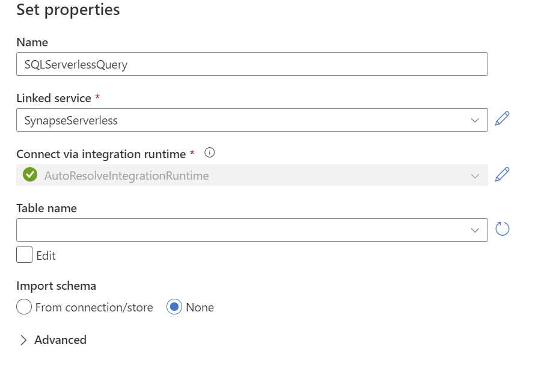Click the Edit label beside checkbox
The width and height of the screenshot is (553, 392).
pyautogui.click(x=46, y=256)
